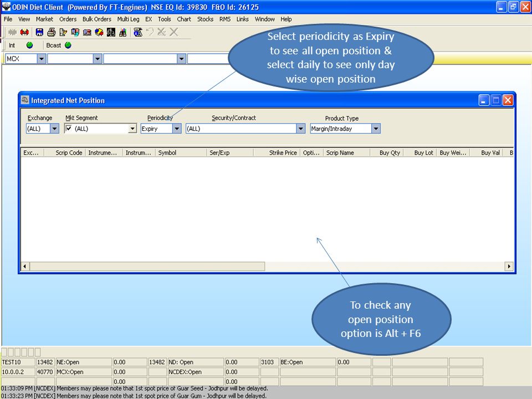
Task: Open the Stocks menu
Action: pyautogui.click(x=205, y=19)
